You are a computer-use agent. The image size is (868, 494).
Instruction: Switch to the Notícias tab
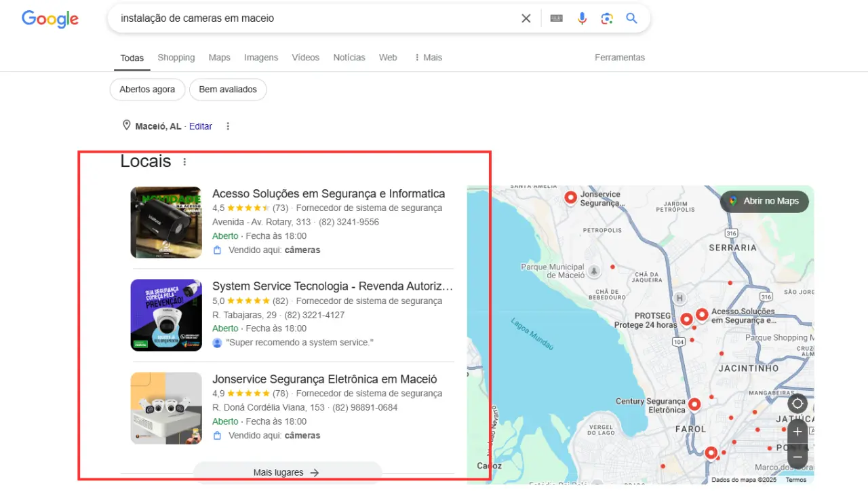(349, 58)
